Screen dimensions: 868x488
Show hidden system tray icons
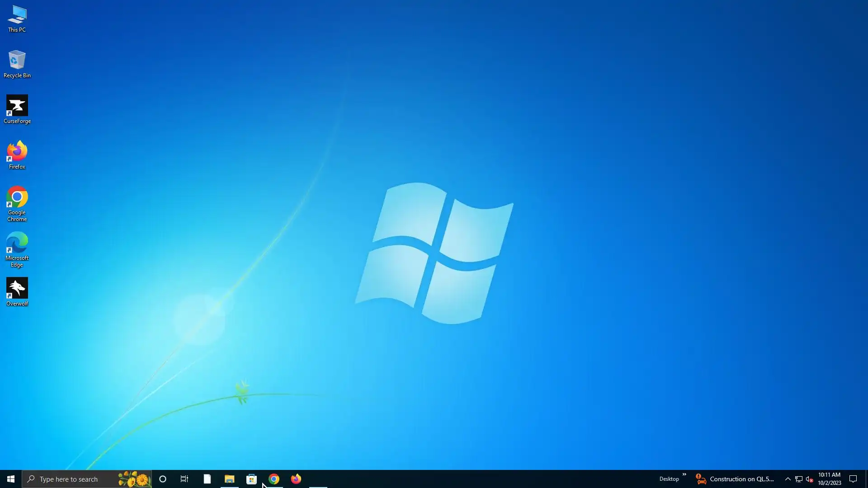(x=788, y=479)
